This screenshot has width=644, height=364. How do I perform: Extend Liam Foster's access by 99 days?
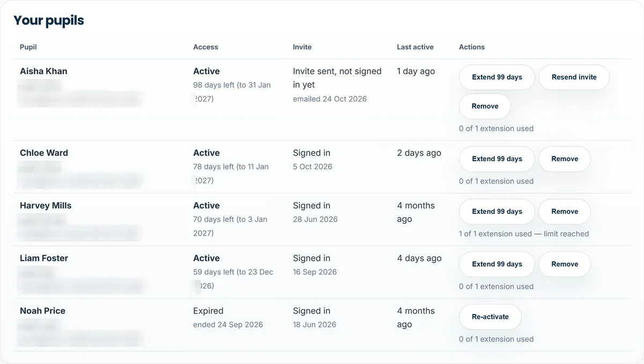click(x=497, y=264)
